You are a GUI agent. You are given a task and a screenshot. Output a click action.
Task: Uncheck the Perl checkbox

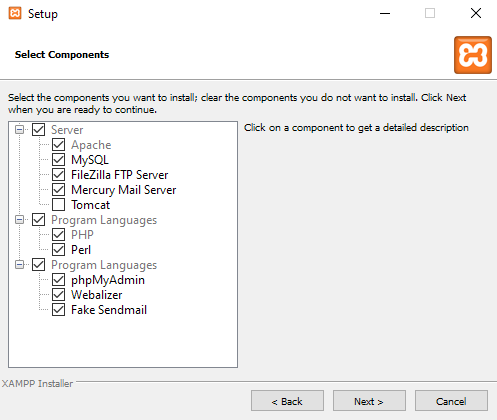point(59,250)
